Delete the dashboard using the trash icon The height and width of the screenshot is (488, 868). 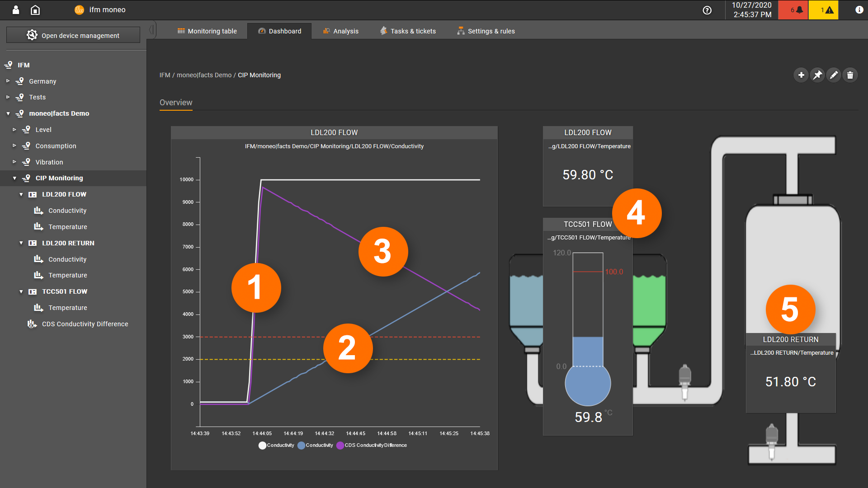pos(850,75)
